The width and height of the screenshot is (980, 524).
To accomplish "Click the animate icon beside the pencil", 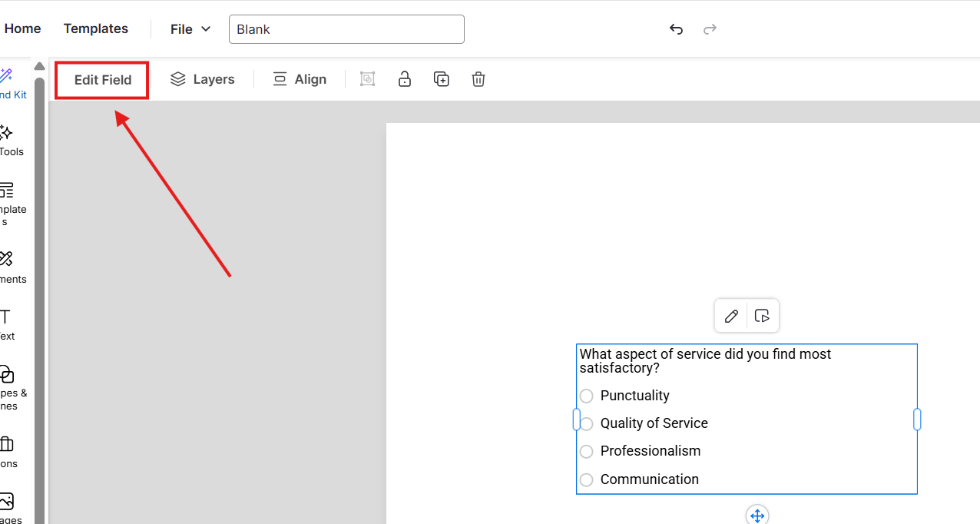I will point(762,316).
